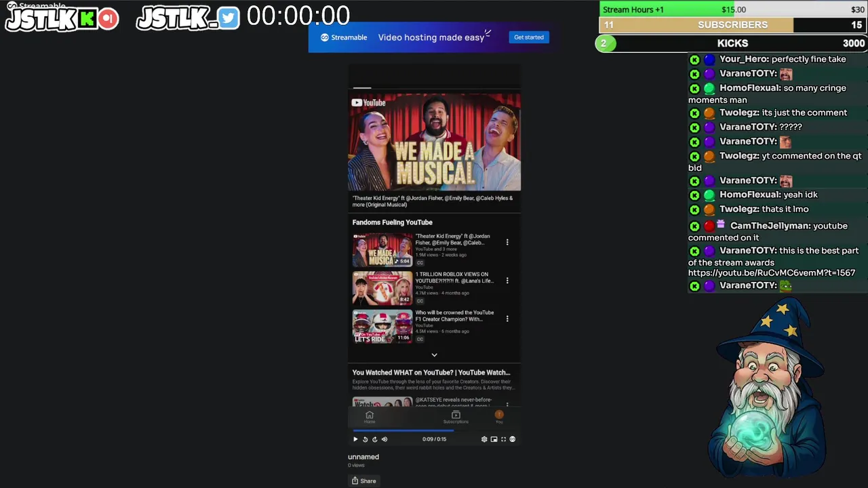The height and width of the screenshot is (488, 868).
Task: Click the CamTheJellyman username in chat
Action: click(x=770, y=226)
